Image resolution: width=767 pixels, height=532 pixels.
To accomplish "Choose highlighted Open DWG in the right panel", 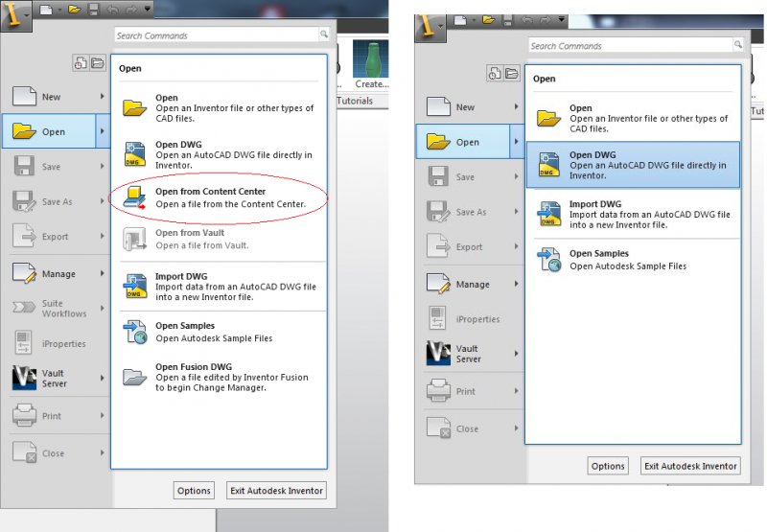I will click(x=633, y=165).
